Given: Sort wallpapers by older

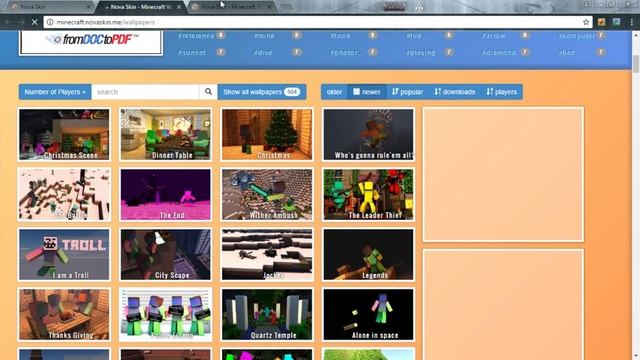Looking at the screenshot, I should click(334, 92).
